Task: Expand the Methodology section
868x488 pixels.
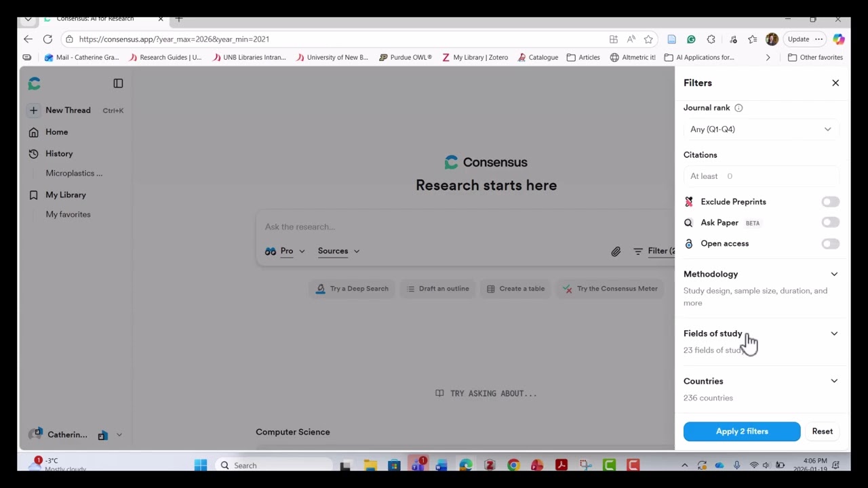Action: click(x=834, y=274)
